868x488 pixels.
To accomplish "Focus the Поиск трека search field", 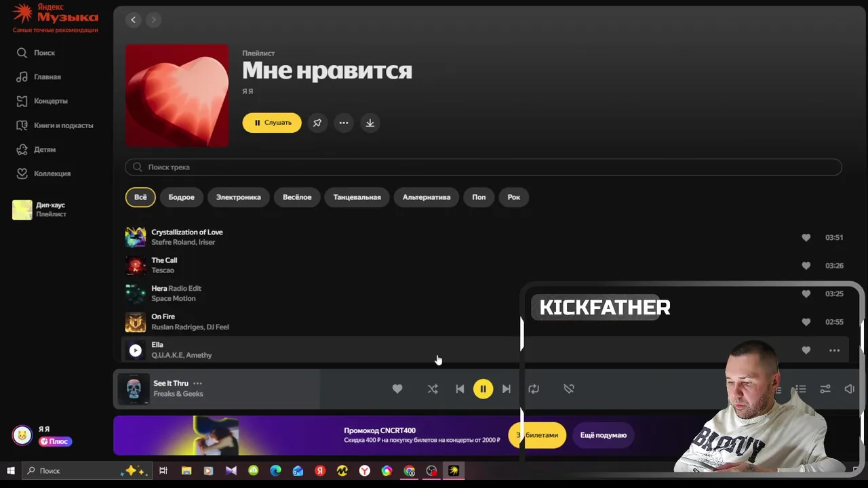I will (484, 167).
